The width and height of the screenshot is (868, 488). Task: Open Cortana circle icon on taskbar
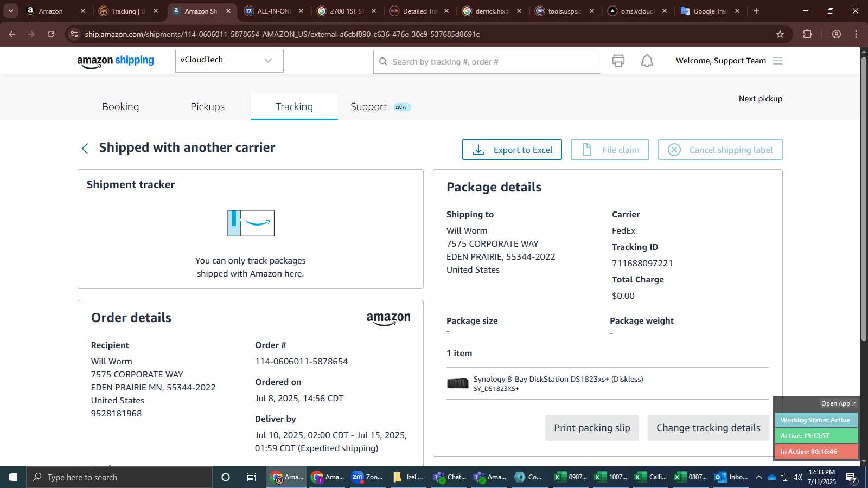pyautogui.click(x=226, y=477)
